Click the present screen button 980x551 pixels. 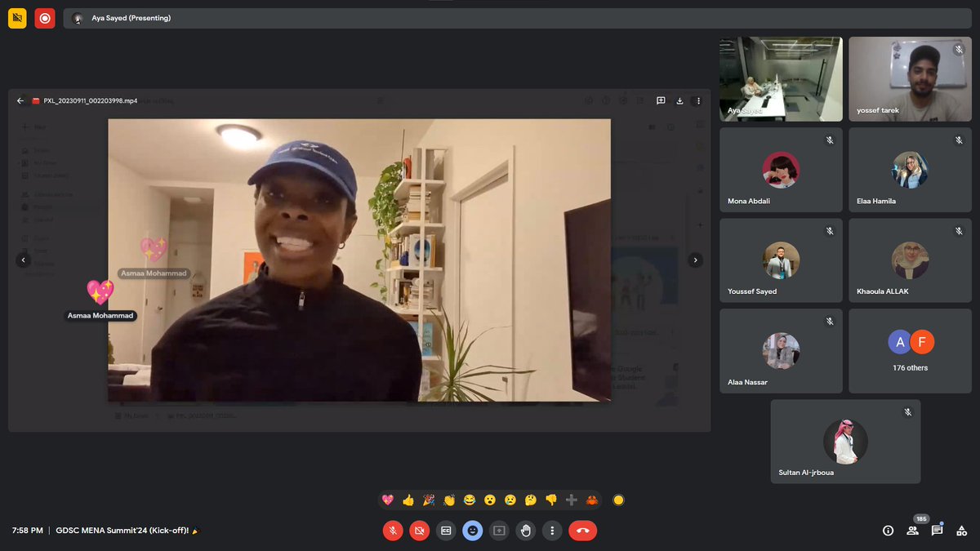[x=499, y=531]
